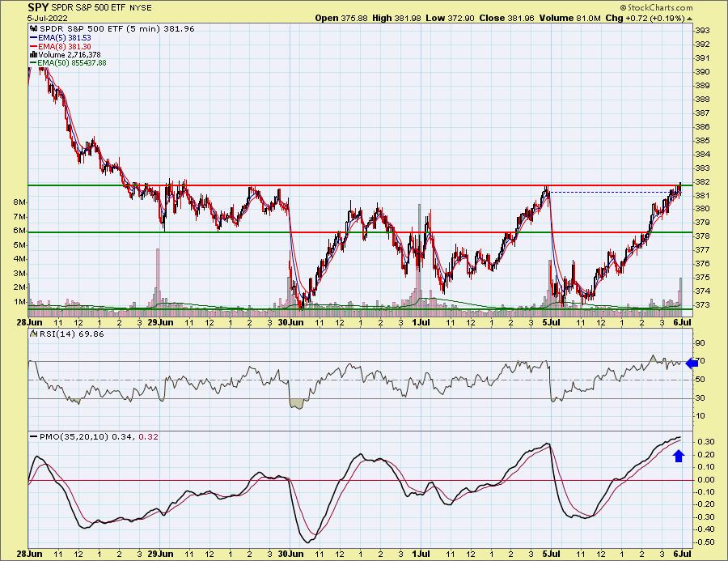Viewport: 728px width, 561px height.
Task: Click the 10 level on RSI axis
Action: tap(700, 416)
